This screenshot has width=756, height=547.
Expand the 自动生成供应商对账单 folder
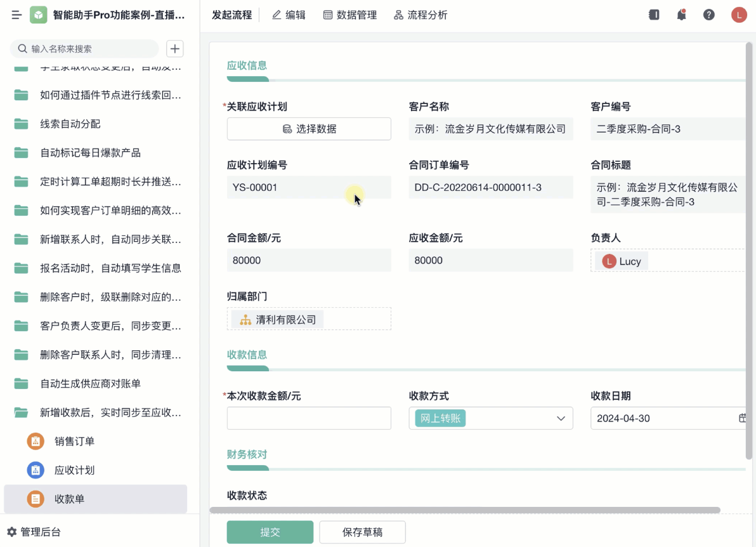coord(90,383)
